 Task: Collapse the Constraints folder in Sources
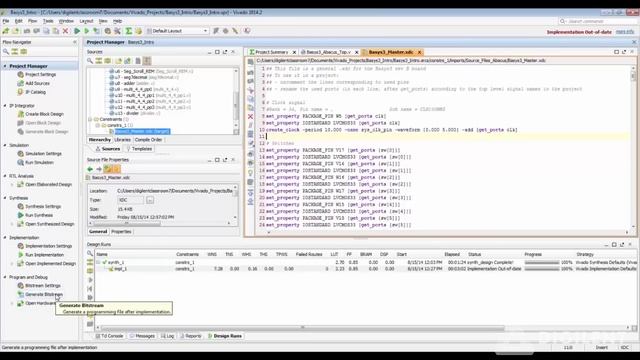[x=90, y=119]
